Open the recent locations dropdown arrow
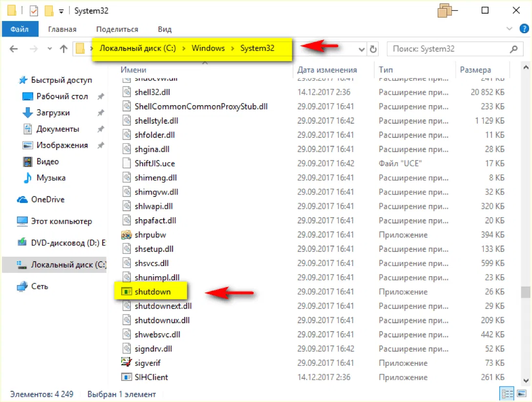This screenshot has width=532, height=402. (50, 49)
